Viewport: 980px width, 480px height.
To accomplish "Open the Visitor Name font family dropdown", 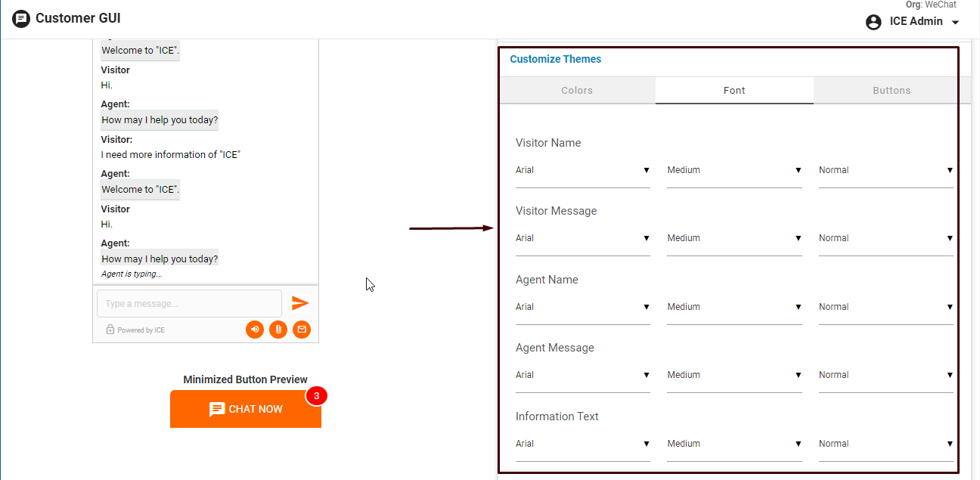I will point(582,171).
